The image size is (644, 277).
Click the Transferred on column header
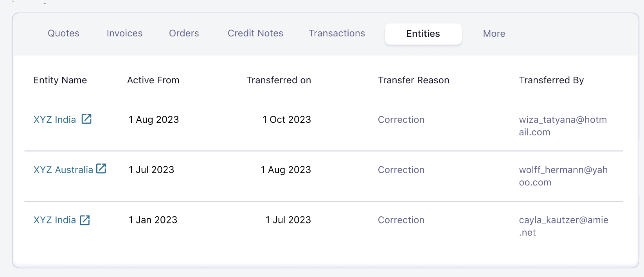tap(279, 80)
